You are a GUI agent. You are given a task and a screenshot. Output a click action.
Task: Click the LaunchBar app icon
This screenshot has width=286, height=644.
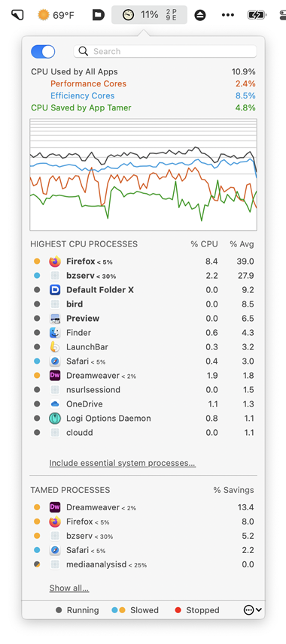tap(55, 347)
